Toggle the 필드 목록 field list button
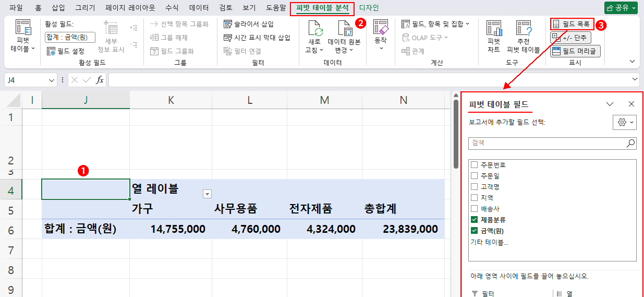 point(572,24)
